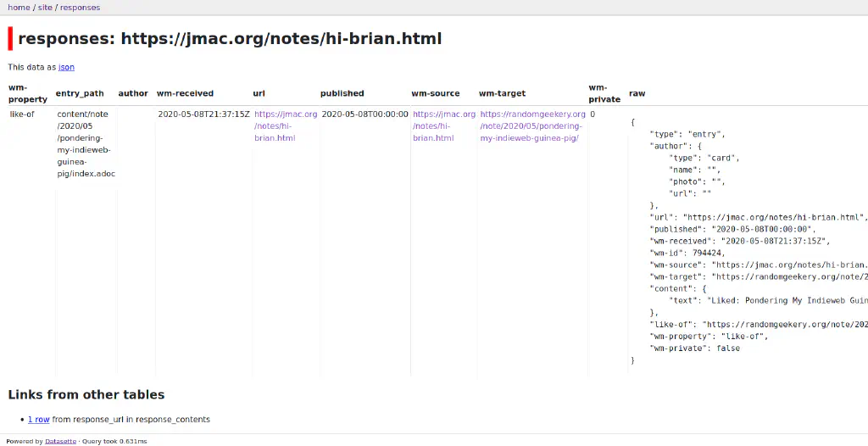
Task: Select the wm-property column header
Action: [28, 93]
